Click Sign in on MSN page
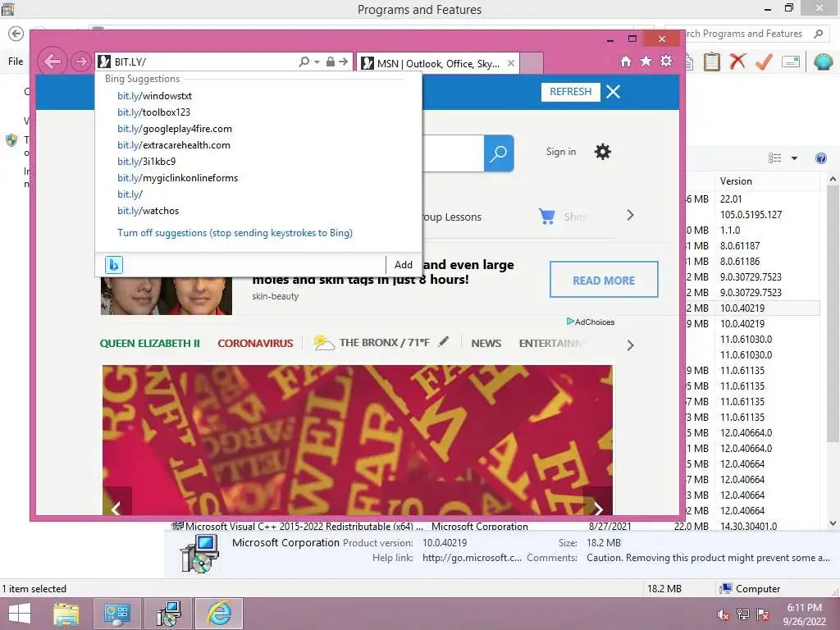This screenshot has height=630, width=840. pos(561,152)
